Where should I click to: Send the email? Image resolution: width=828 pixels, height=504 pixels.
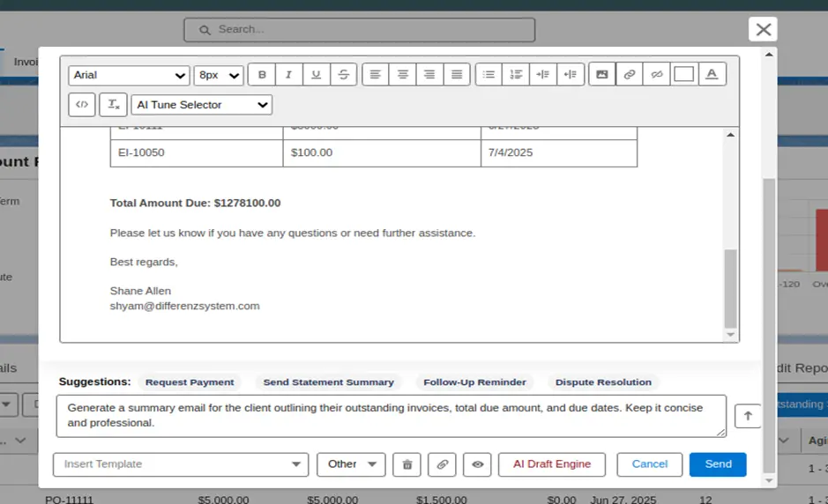pyautogui.click(x=718, y=464)
